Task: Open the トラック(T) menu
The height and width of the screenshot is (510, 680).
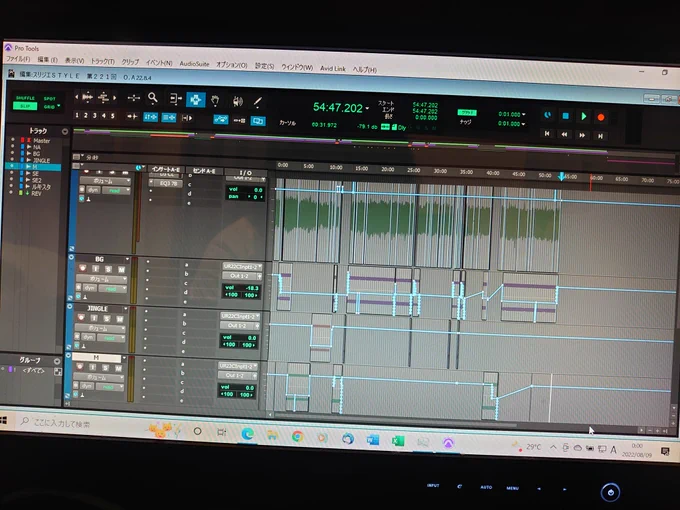Action: pyautogui.click(x=103, y=61)
